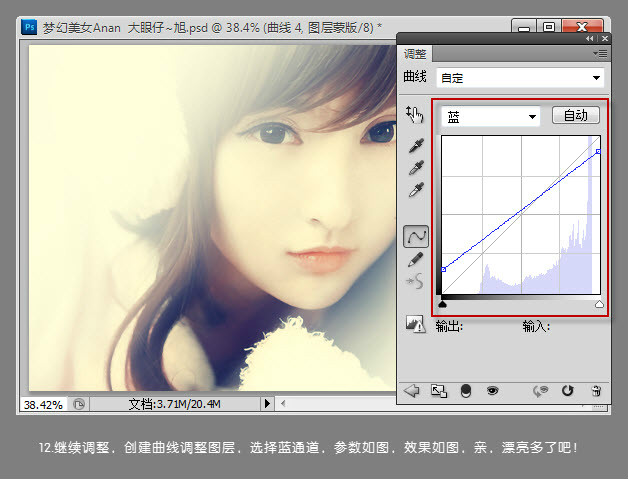628x479 pixels.
Task: Expand the document status info arrow
Action: [x=266, y=403]
